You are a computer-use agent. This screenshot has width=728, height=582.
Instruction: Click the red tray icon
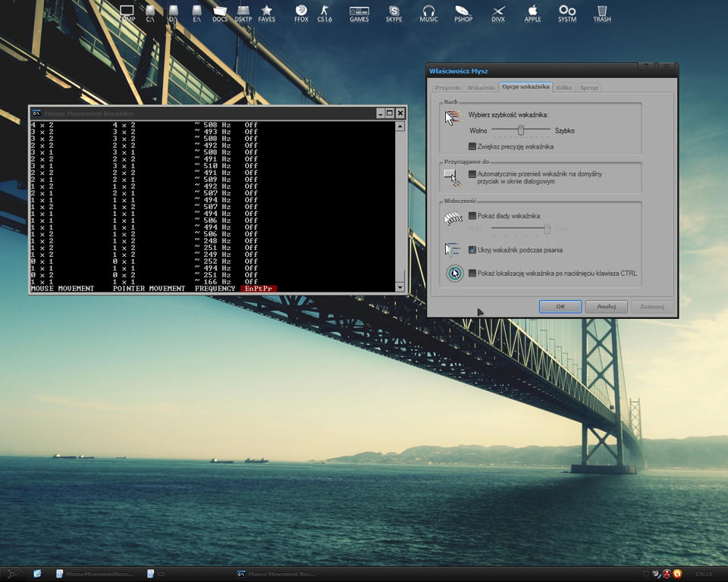click(x=667, y=574)
